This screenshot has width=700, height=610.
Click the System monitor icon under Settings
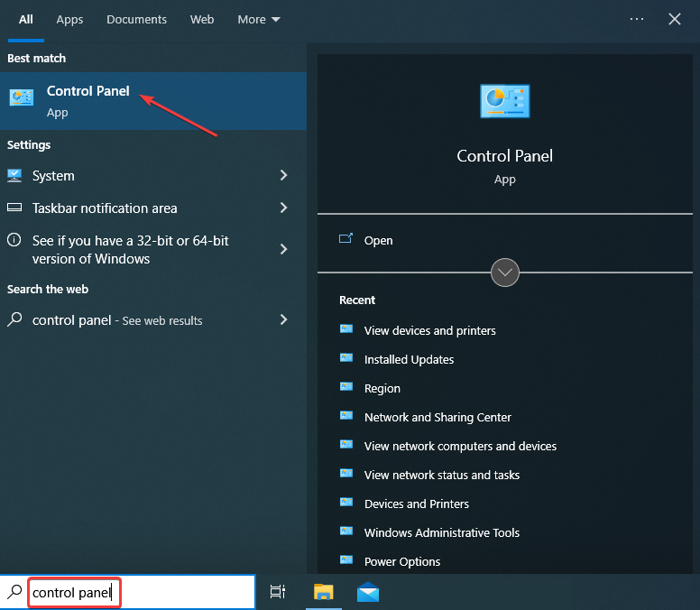14,175
